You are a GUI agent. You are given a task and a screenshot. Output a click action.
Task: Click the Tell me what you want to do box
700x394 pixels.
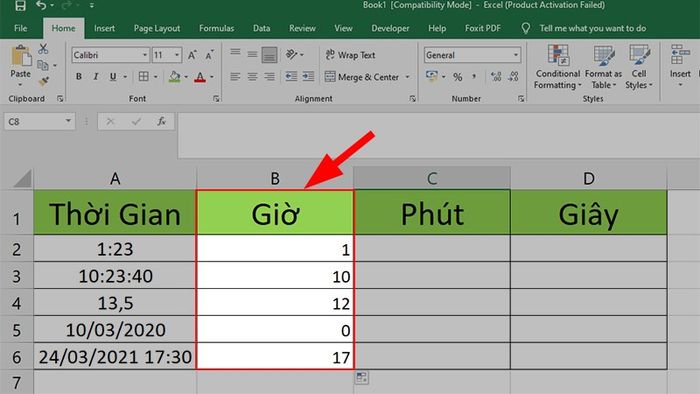tap(593, 28)
